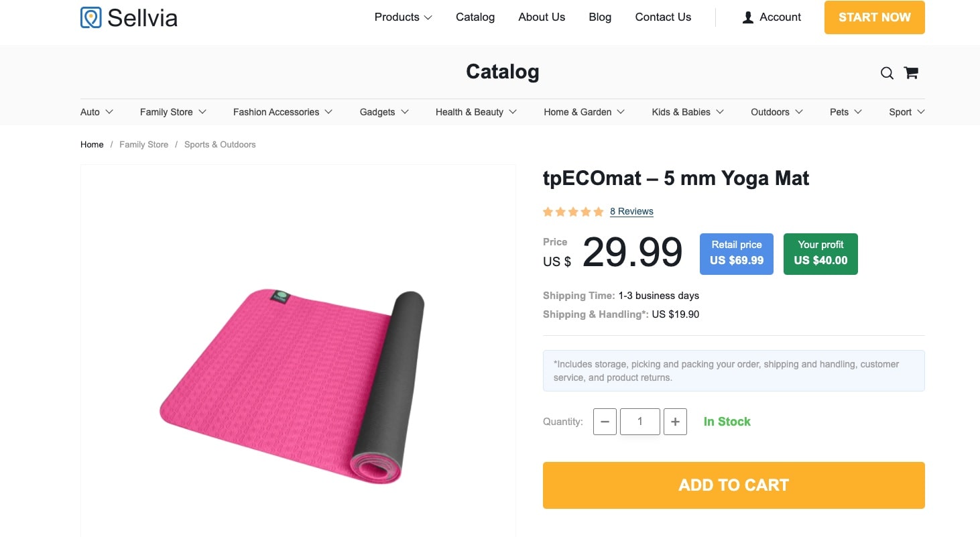Viewport: 980px width, 537px height.
Task: Expand the Products dropdown menu
Action: point(403,17)
